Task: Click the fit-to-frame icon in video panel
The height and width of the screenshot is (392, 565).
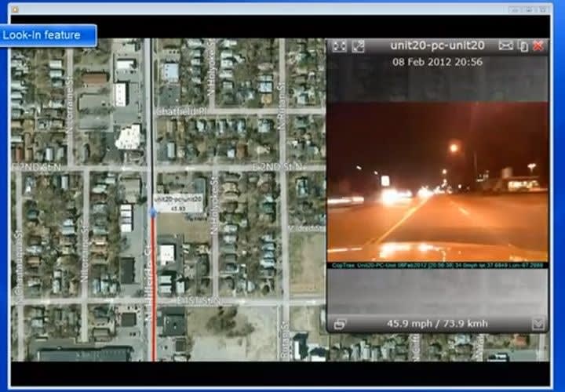Action: click(339, 46)
